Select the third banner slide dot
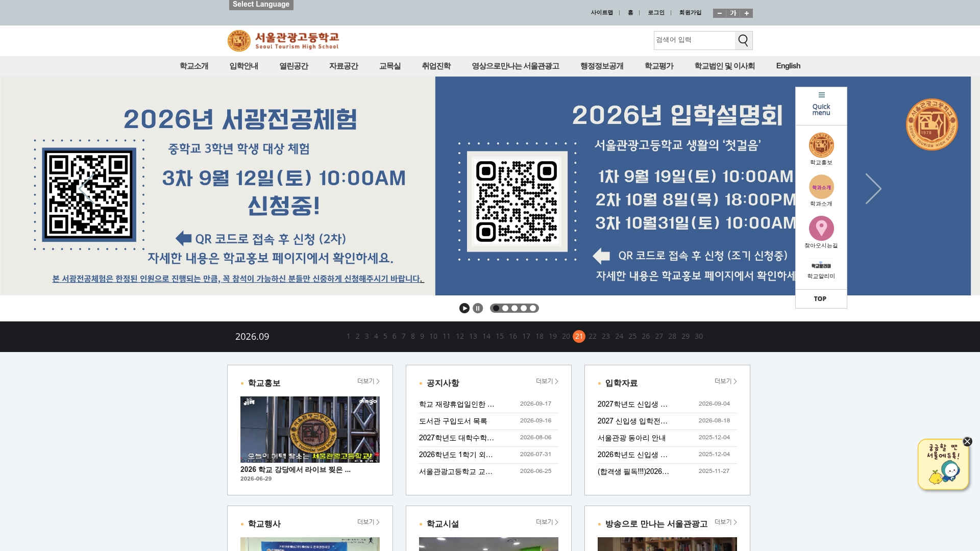This screenshot has height=551, width=980. [x=514, y=308]
